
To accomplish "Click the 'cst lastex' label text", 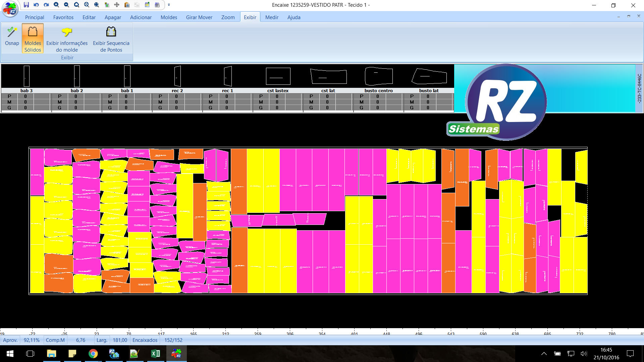I will [278, 90].
